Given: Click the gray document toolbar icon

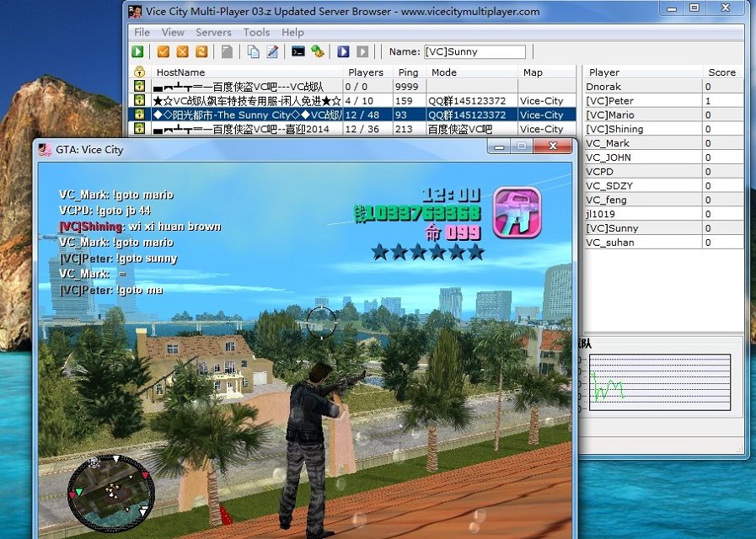Looking at the screenshot, I should 227,51.
